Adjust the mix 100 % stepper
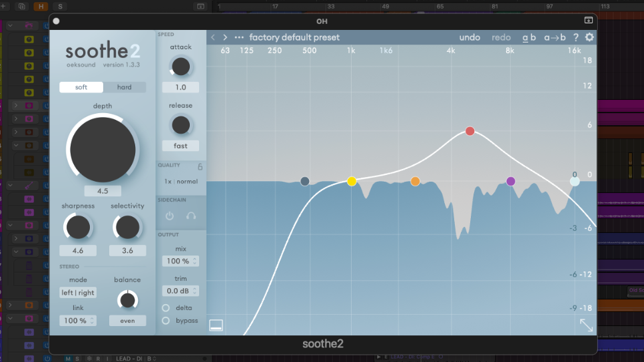The height and width of the screenshot is (362, 644). click(180, 261)
